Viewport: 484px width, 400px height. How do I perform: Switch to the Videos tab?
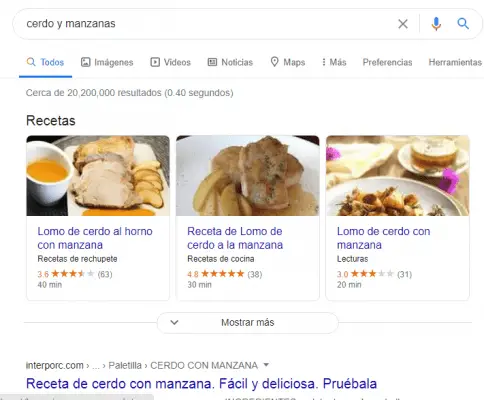point(170,62)
